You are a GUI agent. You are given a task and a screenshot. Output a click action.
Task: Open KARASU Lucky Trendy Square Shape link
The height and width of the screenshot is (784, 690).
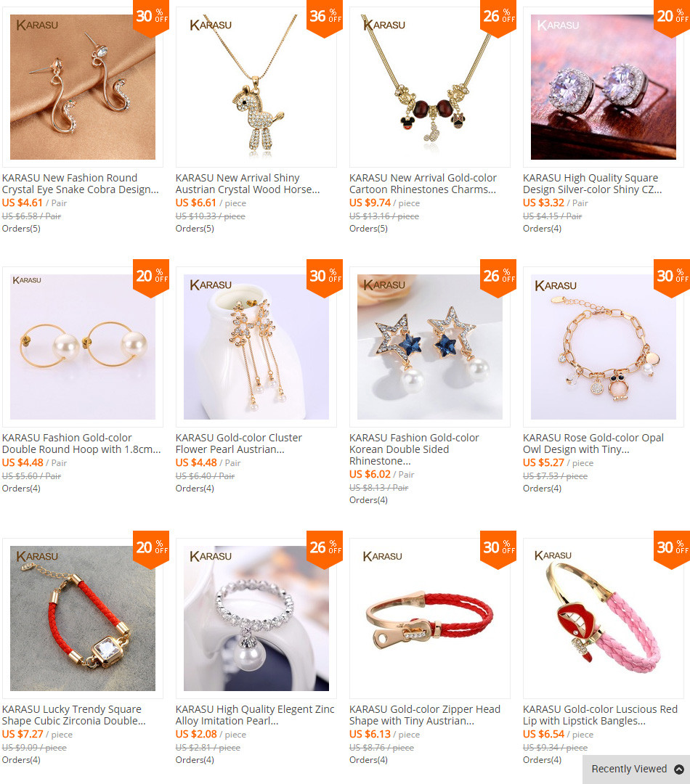[x=74, y=715]
